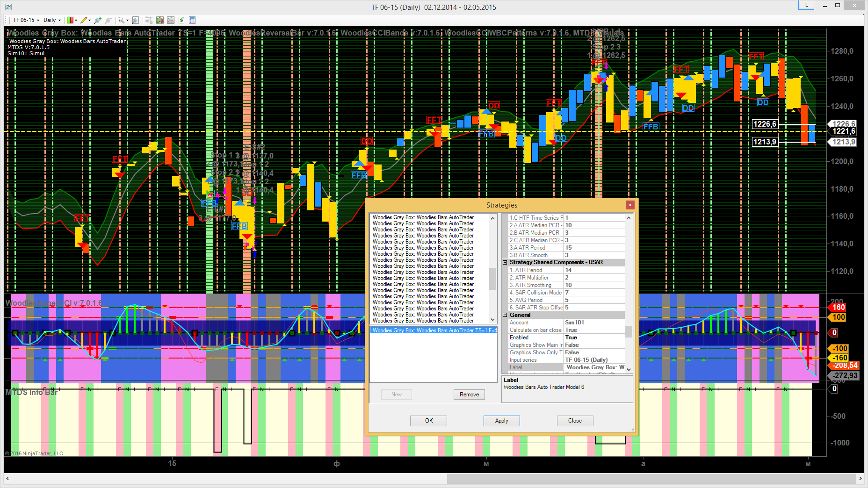Viewport: 868px width, 488px height.
Task: Open the Indicators line chart icon
Action: [x=171, y=20]
